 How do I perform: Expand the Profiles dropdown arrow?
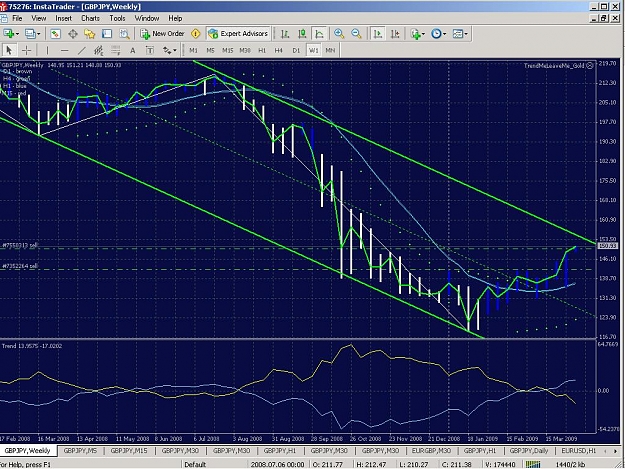coord(39,34)
